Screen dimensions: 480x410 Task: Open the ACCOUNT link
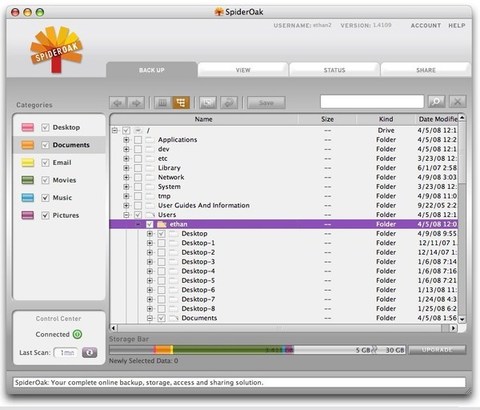click(426, 26)
